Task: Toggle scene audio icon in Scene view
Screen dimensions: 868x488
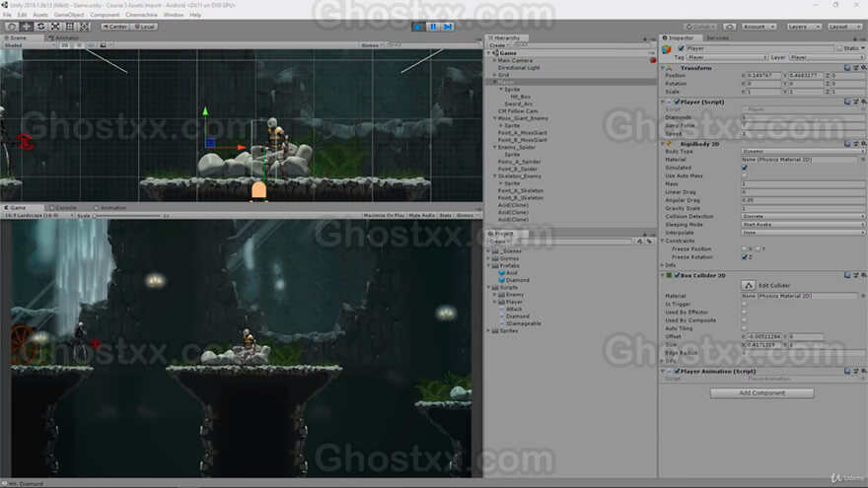Action: point(91,45)
